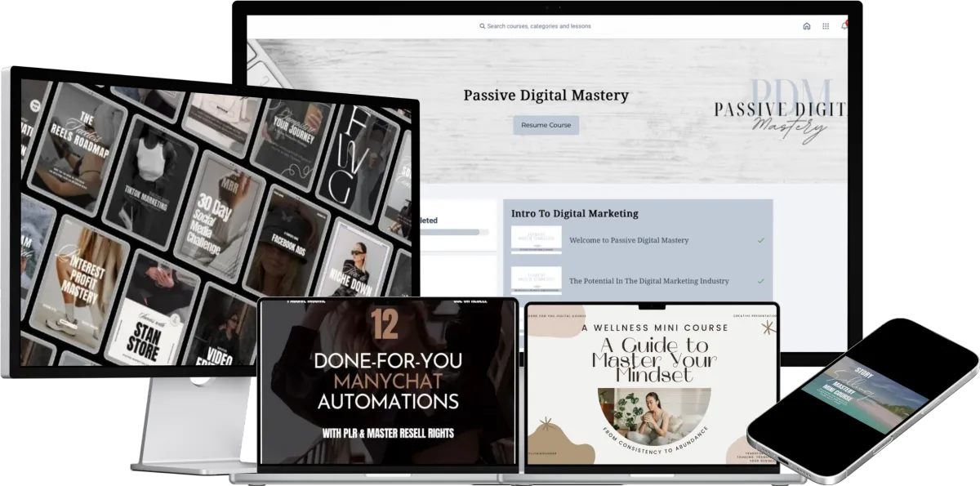Click the PDM Passive Digital Mastery logo
This screenshot has height=486, width=980.
[782, 111]
